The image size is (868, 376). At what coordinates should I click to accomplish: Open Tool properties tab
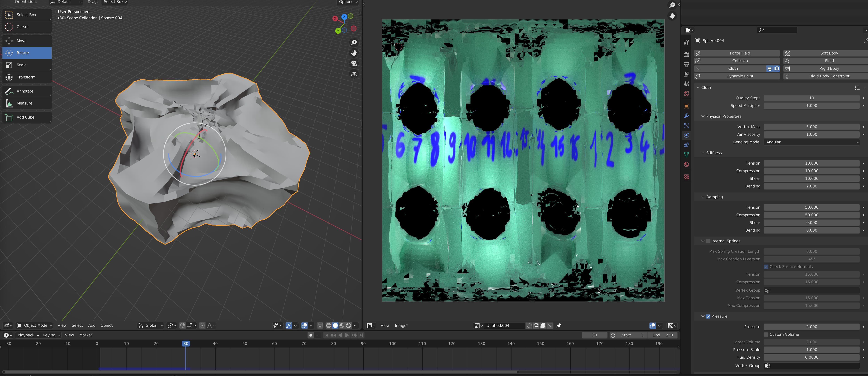[x=686, y=42]
